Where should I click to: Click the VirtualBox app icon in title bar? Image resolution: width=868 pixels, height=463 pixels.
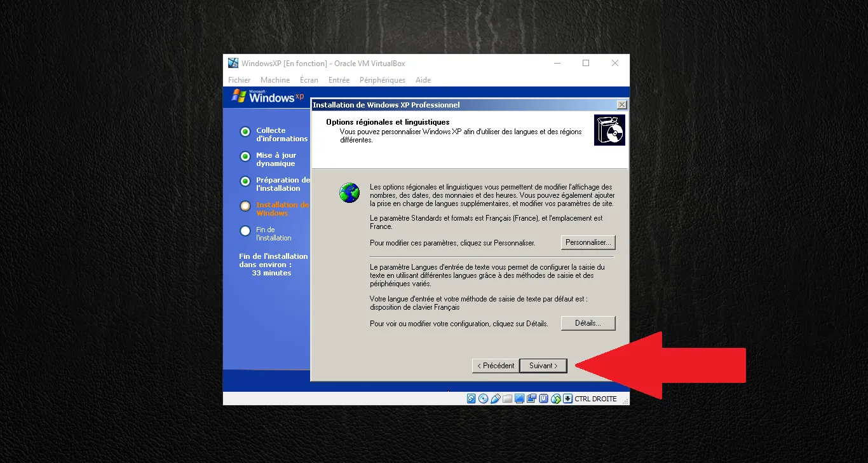(x=233, y=63)
